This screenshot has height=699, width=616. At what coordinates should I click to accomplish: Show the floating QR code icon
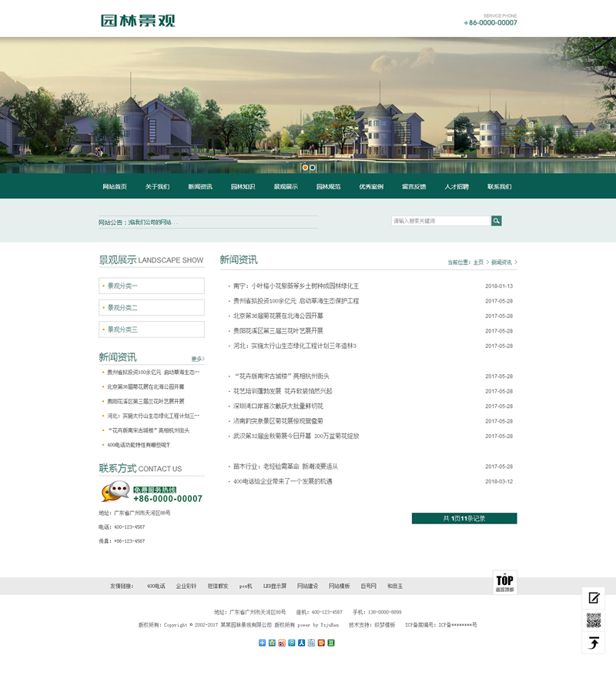coord(593,620)
